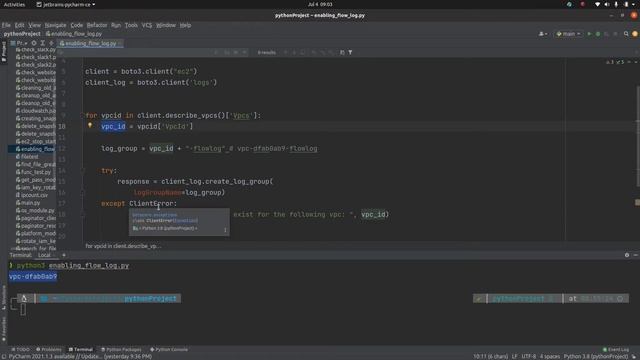The height and width of the screenshot is (360, 640).
Task: Hide the Terminal panel with minimize icon
Action: coord(636,255)
